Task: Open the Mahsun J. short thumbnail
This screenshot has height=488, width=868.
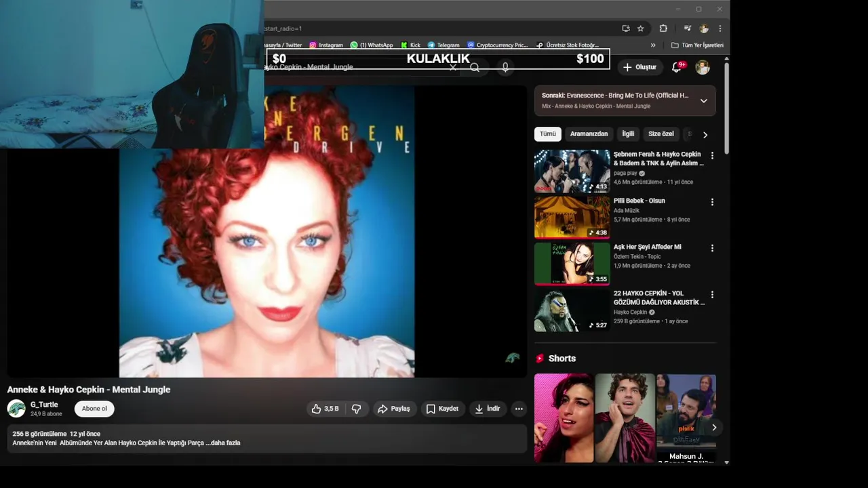Action: (x=686, y=418)
